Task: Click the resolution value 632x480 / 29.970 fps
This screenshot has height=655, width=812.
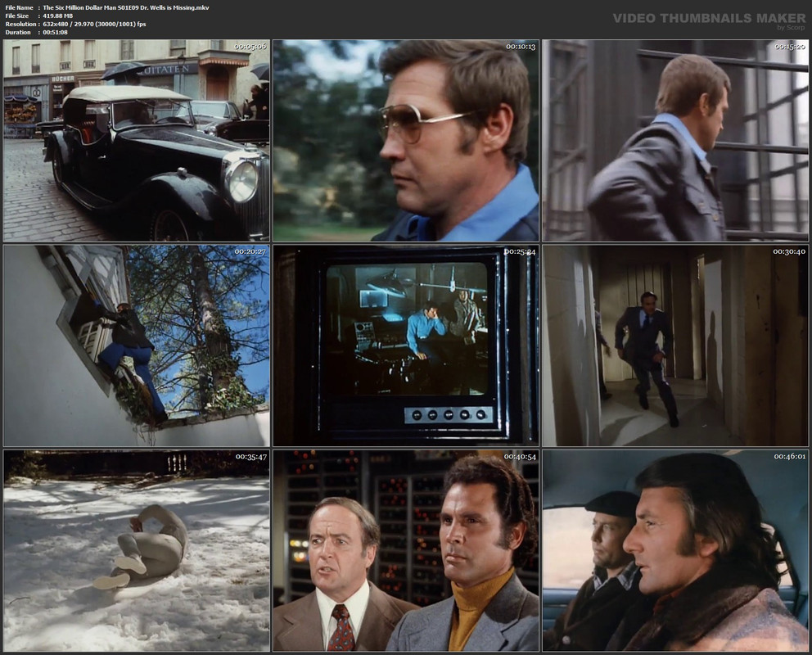Action: 94,24
